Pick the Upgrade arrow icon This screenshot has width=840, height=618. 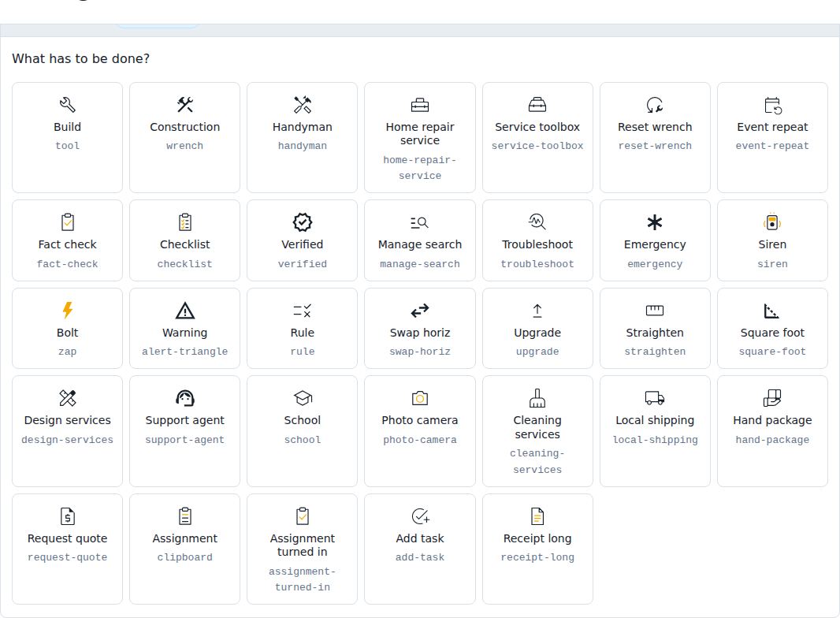point(537,311)
